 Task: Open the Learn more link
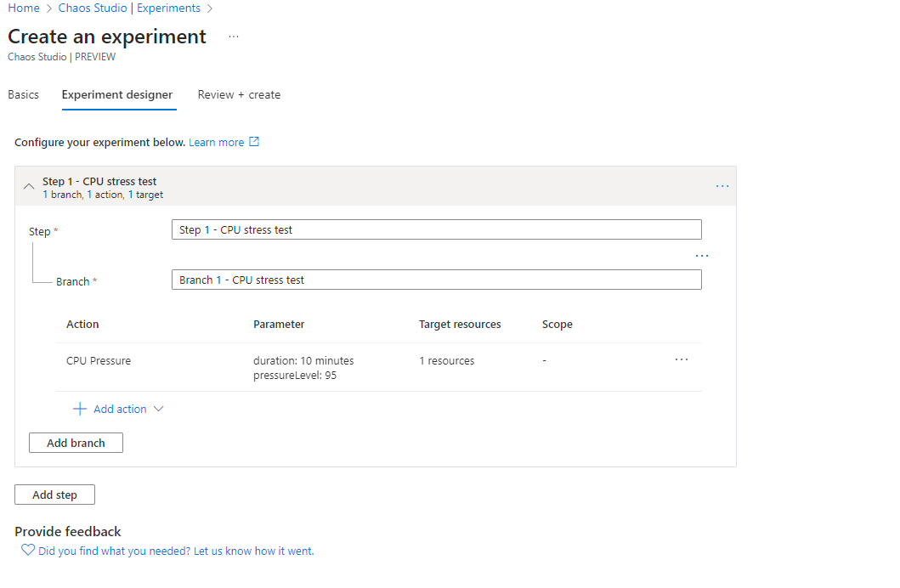(x=217, y=142)
